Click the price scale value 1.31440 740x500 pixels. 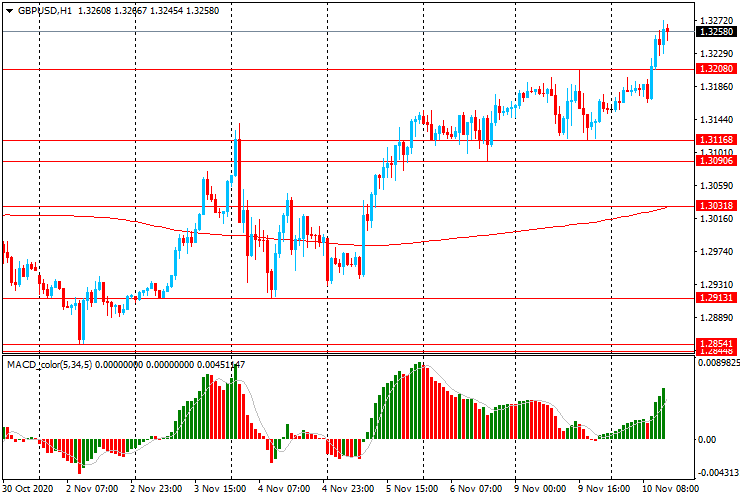[717, 120]
